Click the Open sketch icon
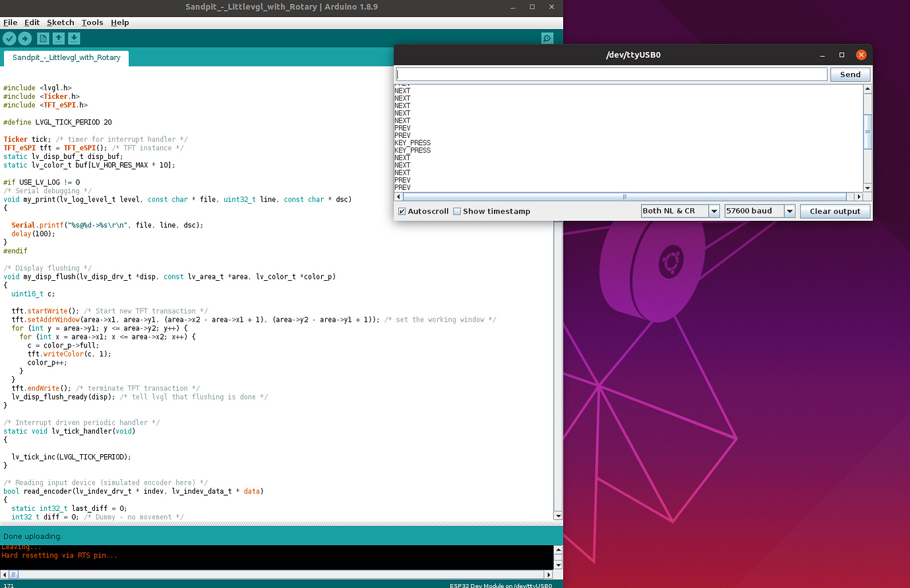Image resolution: width=910 pixels, height=588 pixels. coord(59,39)
